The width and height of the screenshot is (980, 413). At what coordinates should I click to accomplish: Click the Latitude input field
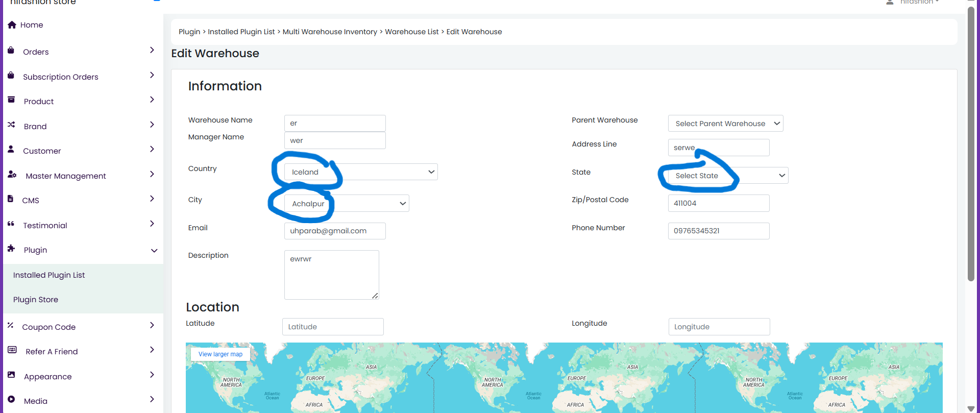[333, 327]
